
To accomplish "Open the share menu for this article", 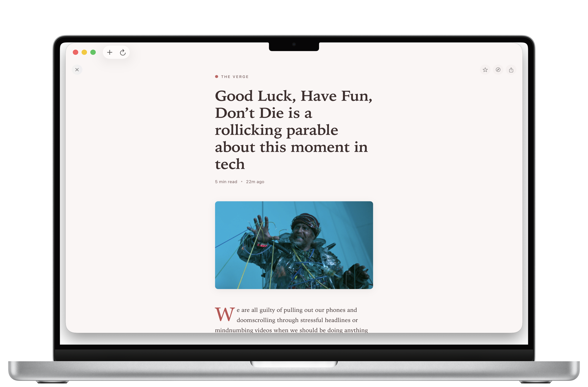I will pyautogui.click(x=511, y=70).
